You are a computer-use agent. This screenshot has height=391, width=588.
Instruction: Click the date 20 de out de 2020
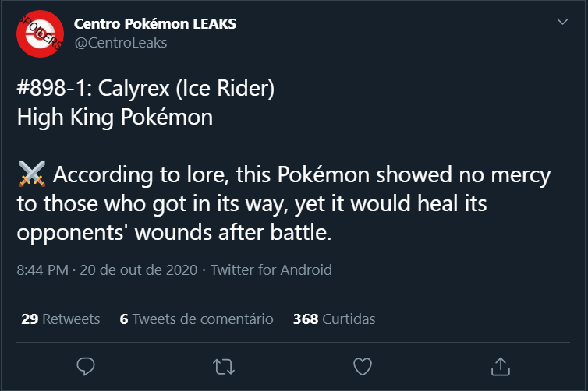(137, 270)
